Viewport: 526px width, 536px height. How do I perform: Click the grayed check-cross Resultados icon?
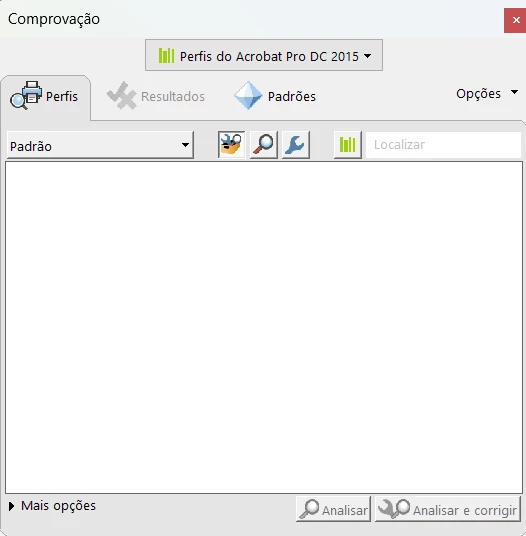coord(122,95)
